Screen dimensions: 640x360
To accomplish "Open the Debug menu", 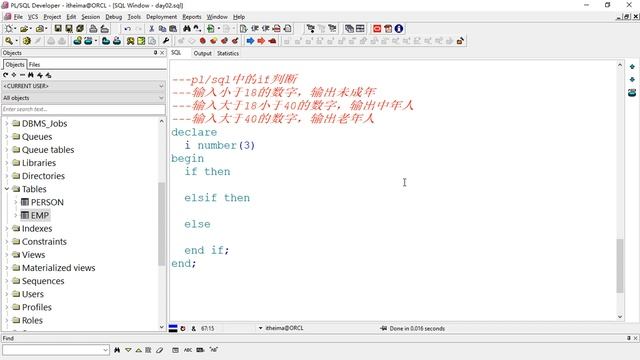I will click(x=113, y=17).
